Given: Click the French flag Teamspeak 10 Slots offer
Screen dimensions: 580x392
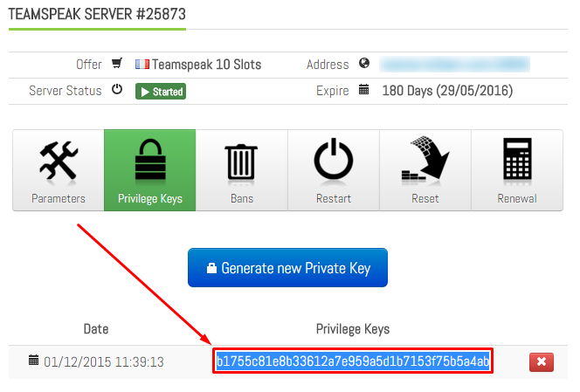Looking at the screenshot, I should point(198,65).
